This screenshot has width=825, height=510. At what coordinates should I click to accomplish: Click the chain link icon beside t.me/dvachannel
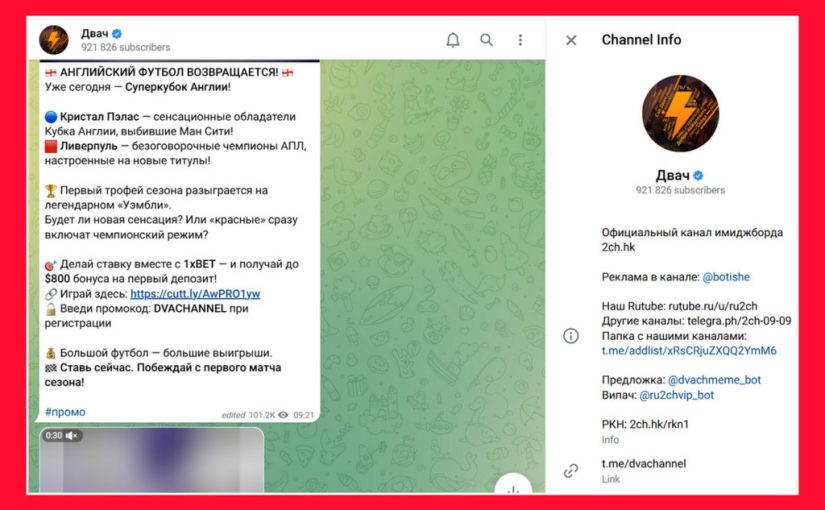(x=571, y=470)
